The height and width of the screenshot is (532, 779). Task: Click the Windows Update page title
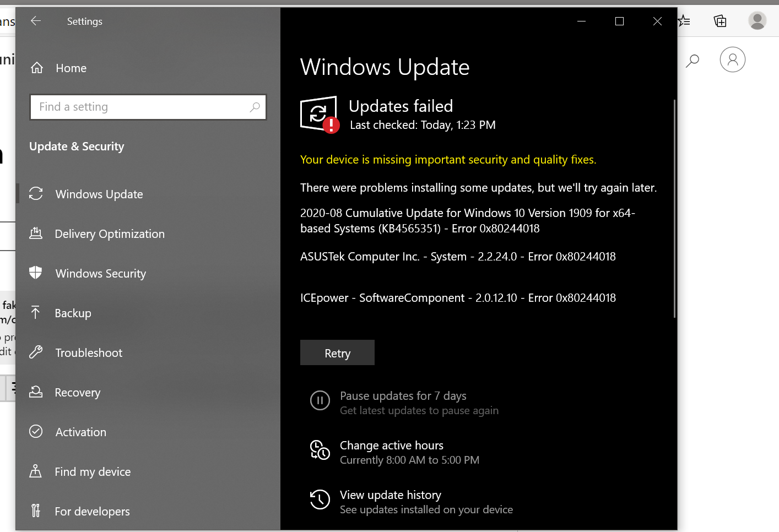pos(385,67)
